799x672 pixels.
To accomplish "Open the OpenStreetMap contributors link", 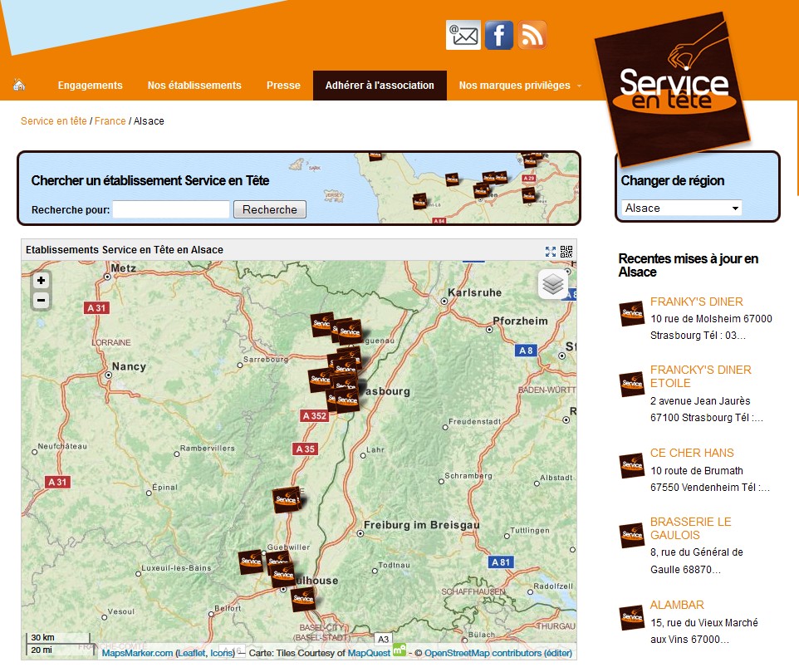I will (483, 653).
